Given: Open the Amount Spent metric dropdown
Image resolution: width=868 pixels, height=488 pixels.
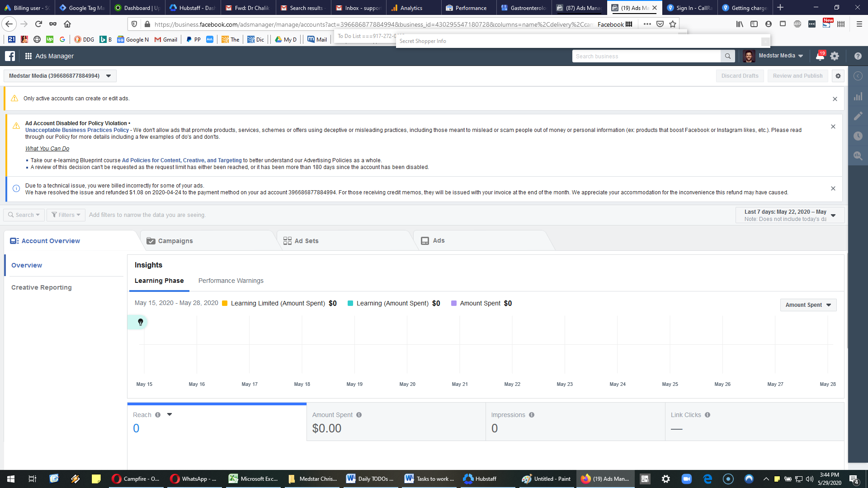Looking at the screenshot, I should tap(808, 305).
